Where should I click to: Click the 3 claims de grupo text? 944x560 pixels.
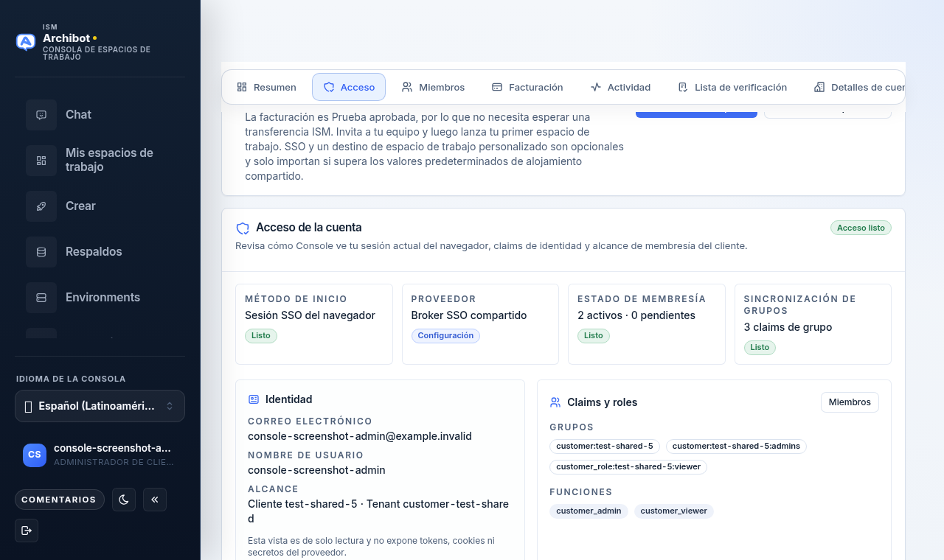click(788, 327)
